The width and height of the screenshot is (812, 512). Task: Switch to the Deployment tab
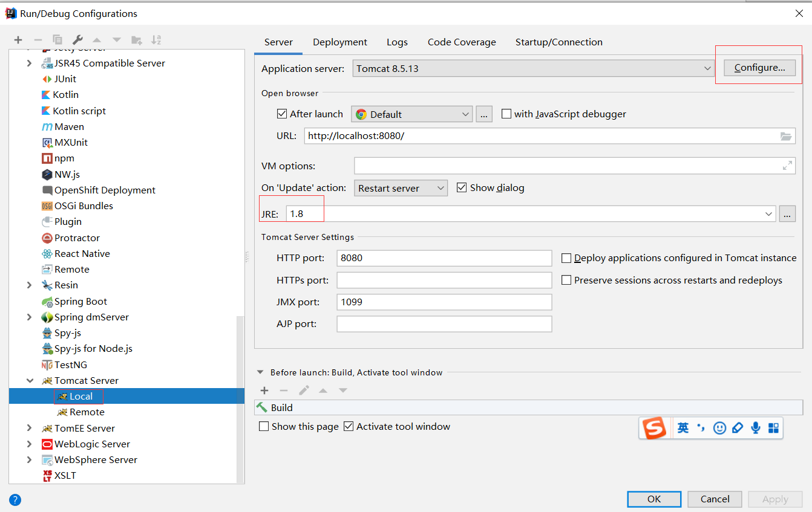click(x=340, y=42)
